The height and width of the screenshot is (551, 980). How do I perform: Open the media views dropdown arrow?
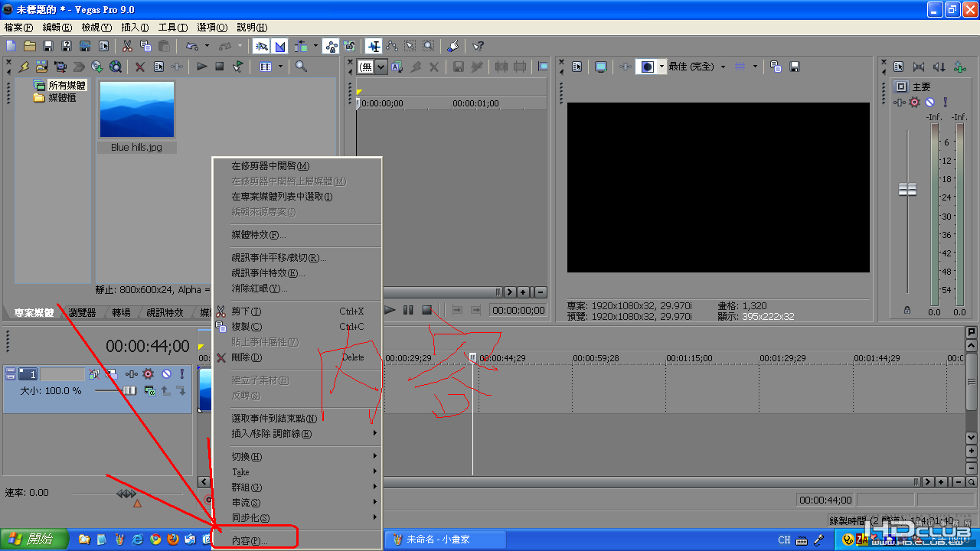coord(280,67)
